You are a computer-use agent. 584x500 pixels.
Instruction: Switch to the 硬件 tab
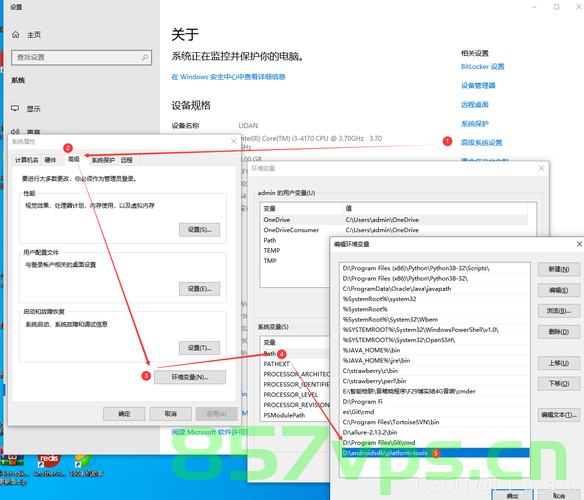50,160
